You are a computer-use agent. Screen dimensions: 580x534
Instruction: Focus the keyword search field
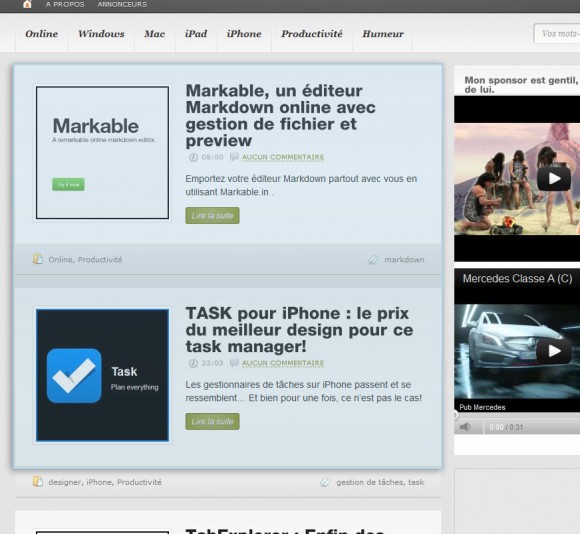pos(557,34)
